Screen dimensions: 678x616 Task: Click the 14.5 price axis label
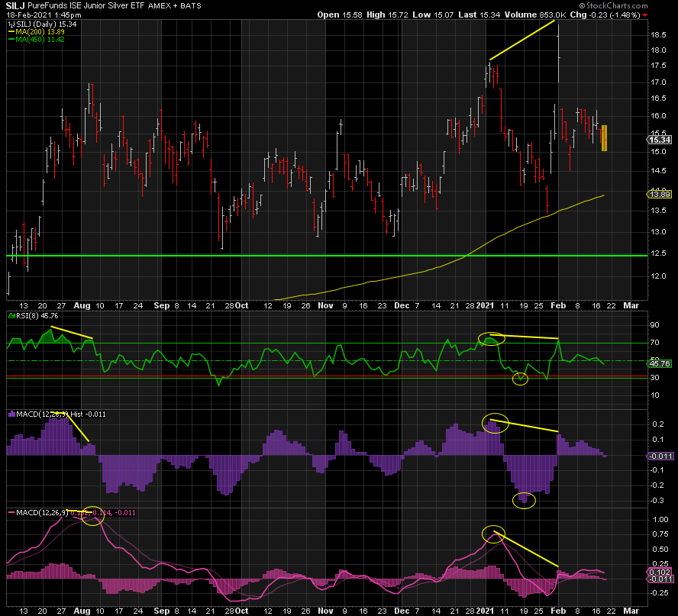tap(658, 171)
